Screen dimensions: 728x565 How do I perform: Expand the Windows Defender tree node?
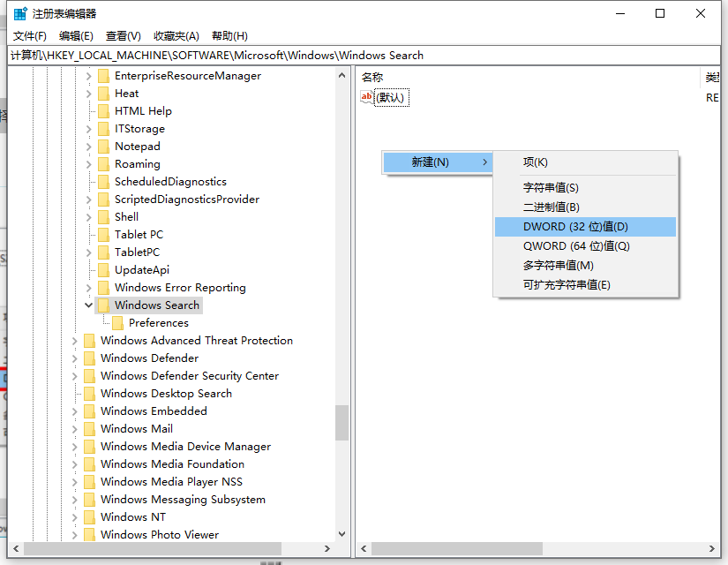coord(76,358)
